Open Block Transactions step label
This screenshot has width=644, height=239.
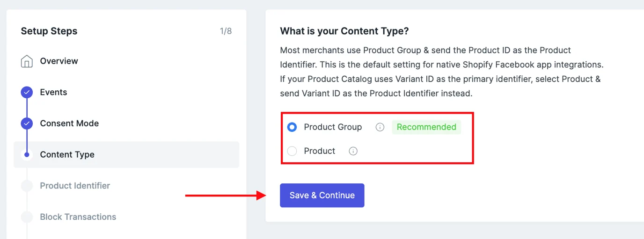pyautogui.click(x=78, y=217)
